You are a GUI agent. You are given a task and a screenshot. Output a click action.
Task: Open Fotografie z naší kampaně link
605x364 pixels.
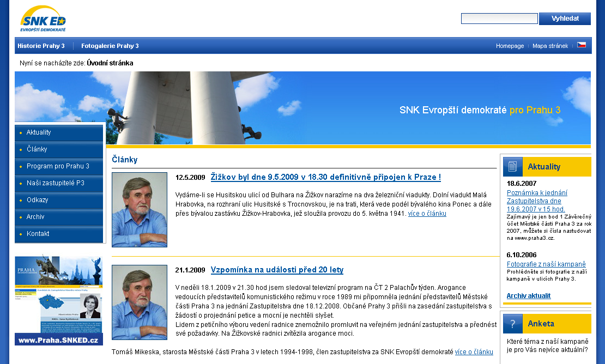pos(546,264)
